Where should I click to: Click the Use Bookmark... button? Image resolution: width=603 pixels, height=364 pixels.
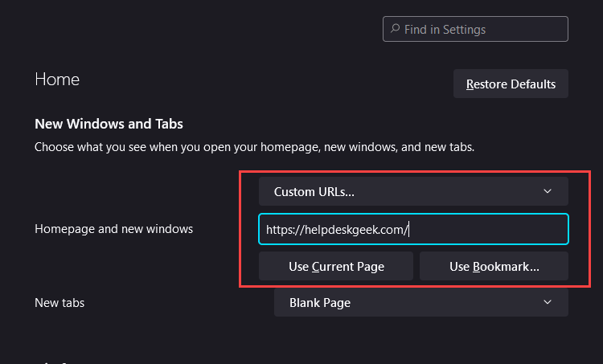pyautogui.click(x=494, y=266)
